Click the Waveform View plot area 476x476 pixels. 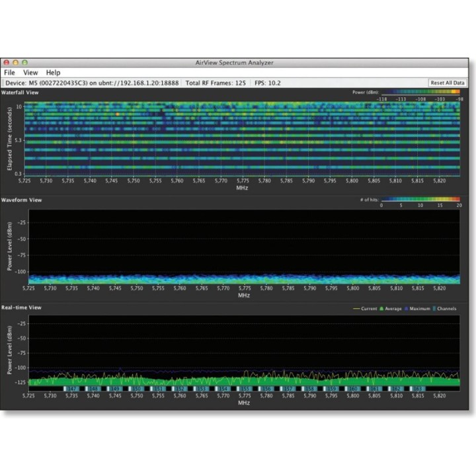[244, 247]
